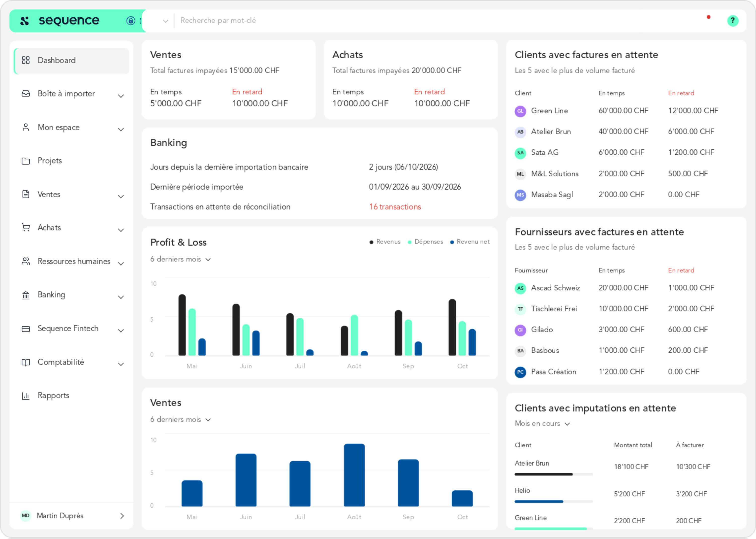The image size is (756, 539).
Task: Expand the Comptabilité submenu chevron
Action: pos(121,364)
